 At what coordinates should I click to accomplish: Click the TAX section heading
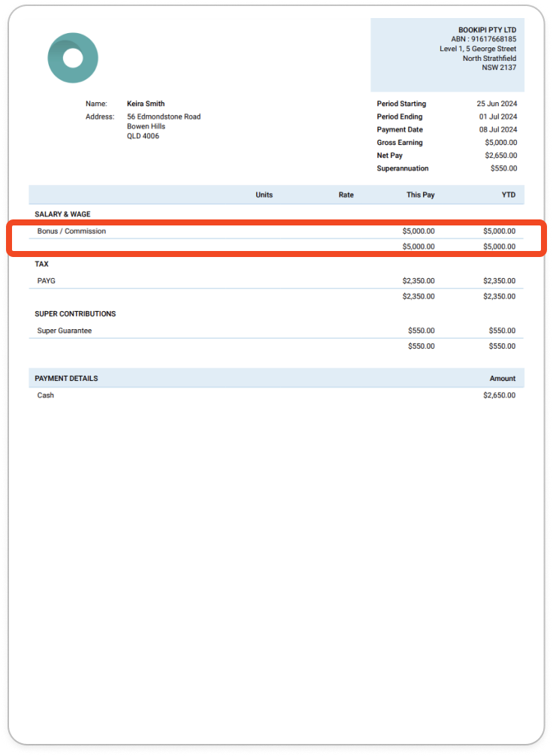pos(41,265)
